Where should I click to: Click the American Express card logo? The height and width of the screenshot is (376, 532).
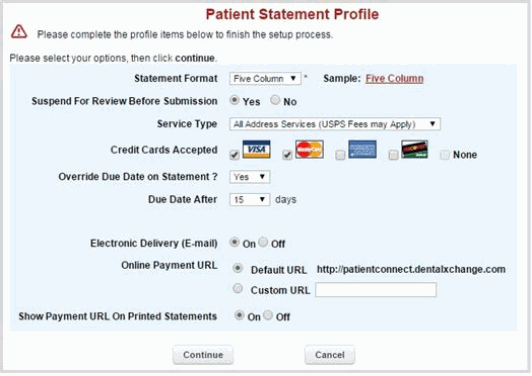362,149
